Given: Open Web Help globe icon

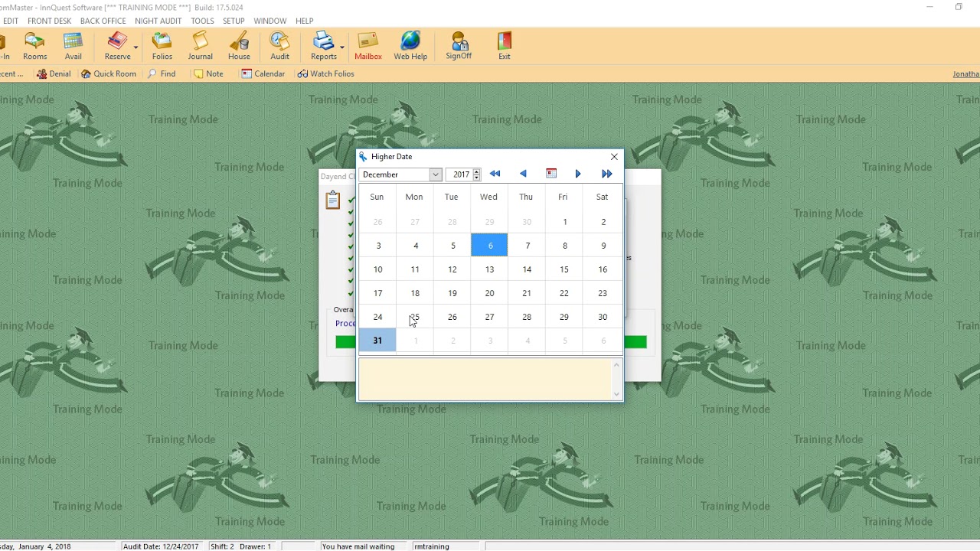Looking at the screenshot, I should pyautogui.click(x=410, y=46).
